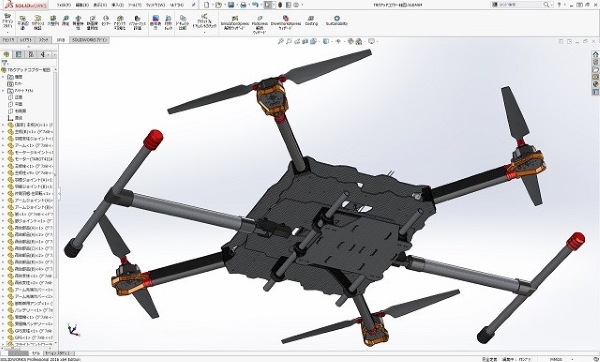
Task: Click the Save button in quick toolbar
Action: click(231, 5)
